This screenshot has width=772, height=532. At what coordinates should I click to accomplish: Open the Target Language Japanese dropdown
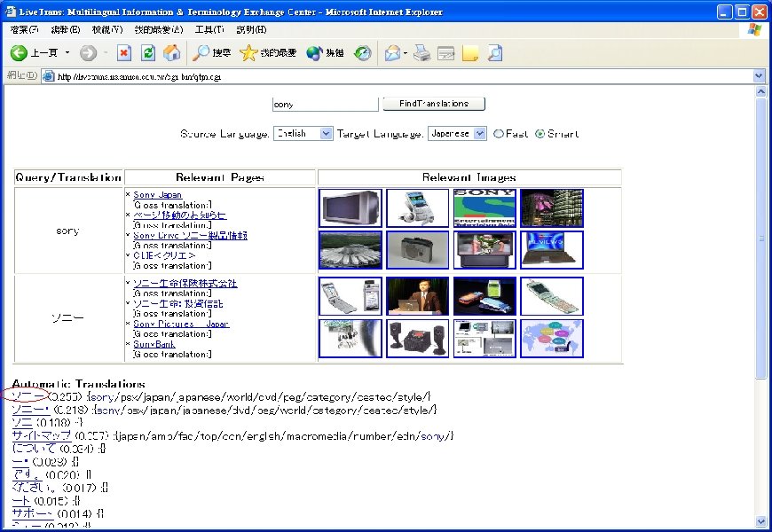point(457,133)
